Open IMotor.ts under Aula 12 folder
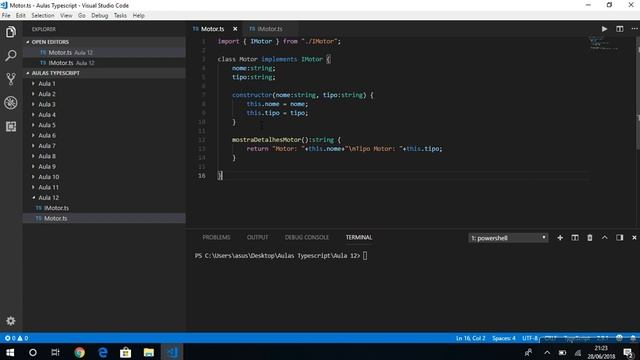640x360 pixels. click(x=104, y=208)
